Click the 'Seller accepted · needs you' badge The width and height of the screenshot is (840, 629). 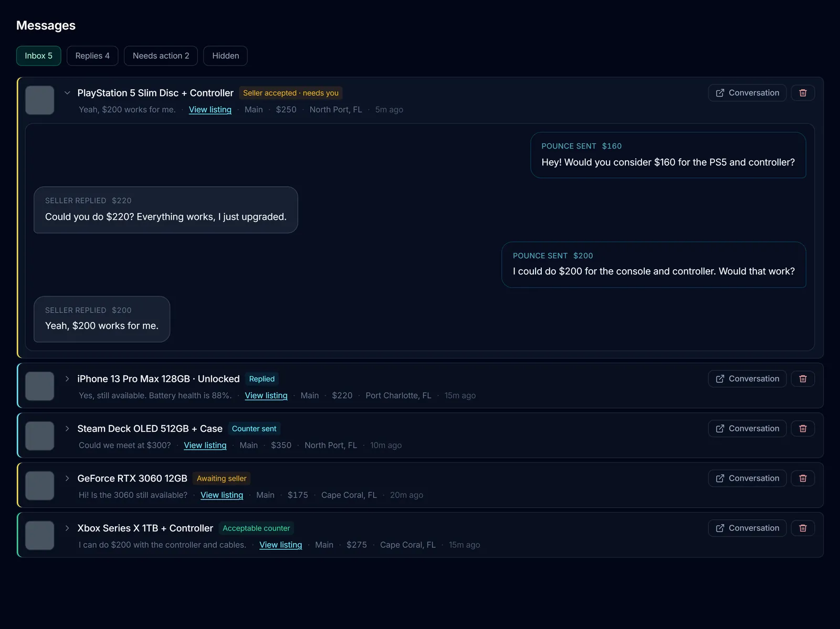coord(291,93)
